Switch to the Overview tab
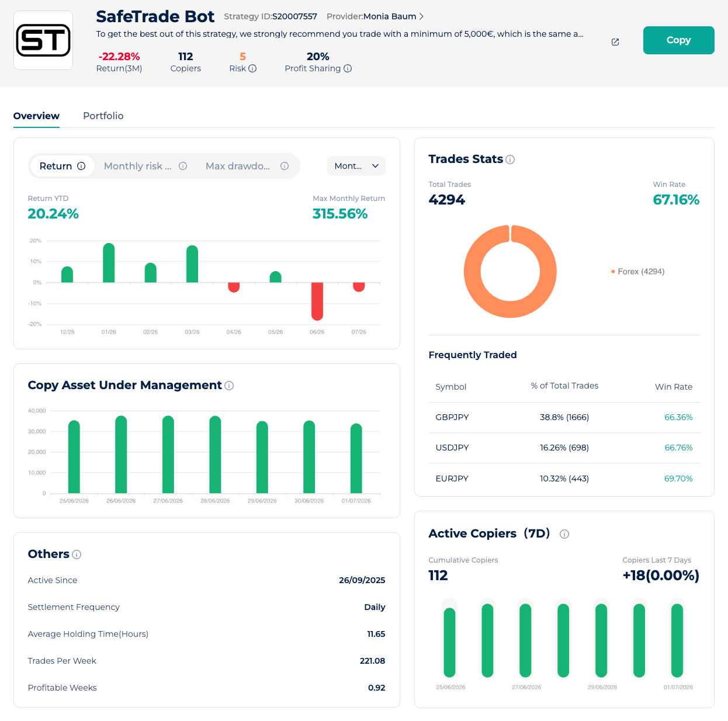Viewport: 728px width, 721px height. (36, 116)
